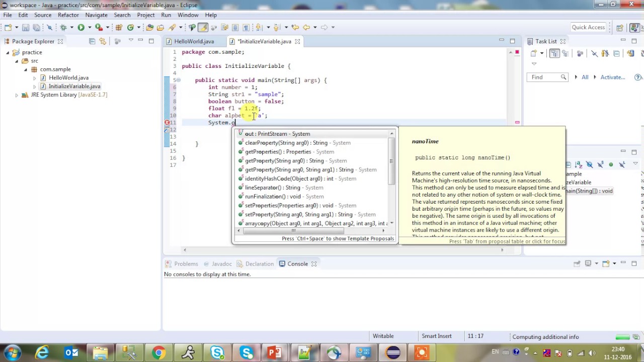Click the Run Last Tool (External Tools) icon
This screenshot has height=362, width=644.
(99, 27)
